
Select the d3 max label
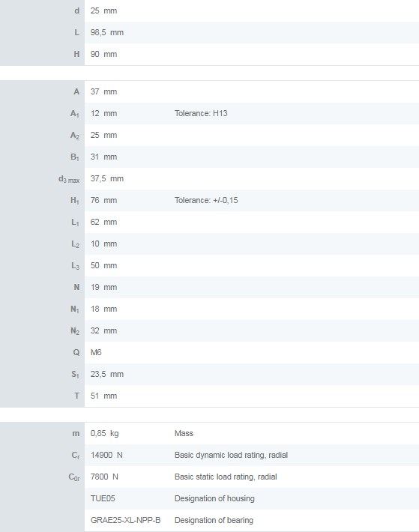[x=69, y=179]
